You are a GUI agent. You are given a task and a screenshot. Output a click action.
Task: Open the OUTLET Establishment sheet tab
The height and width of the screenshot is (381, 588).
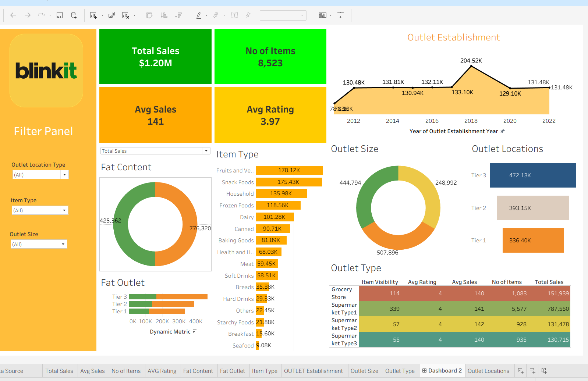pos(314,371)
